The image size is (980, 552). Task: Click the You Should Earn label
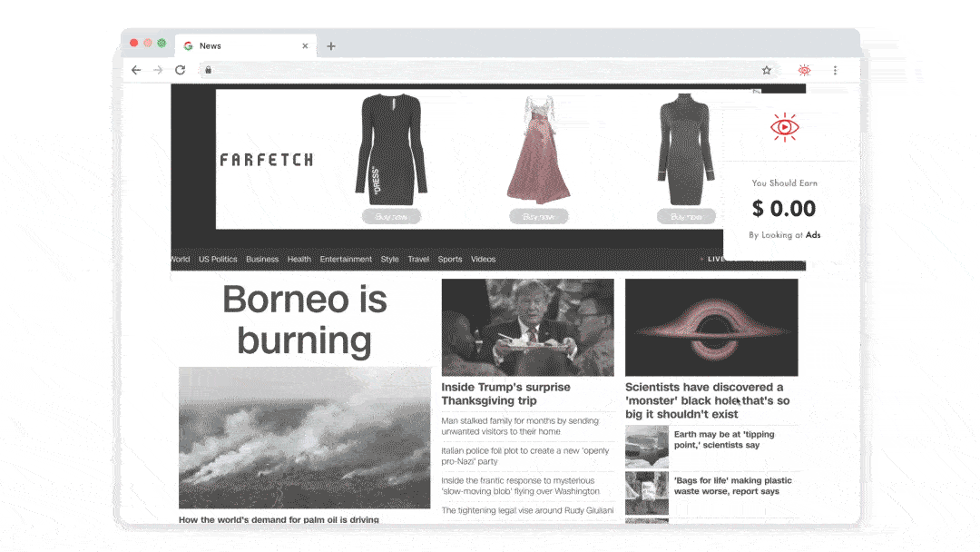pos(784,183)
